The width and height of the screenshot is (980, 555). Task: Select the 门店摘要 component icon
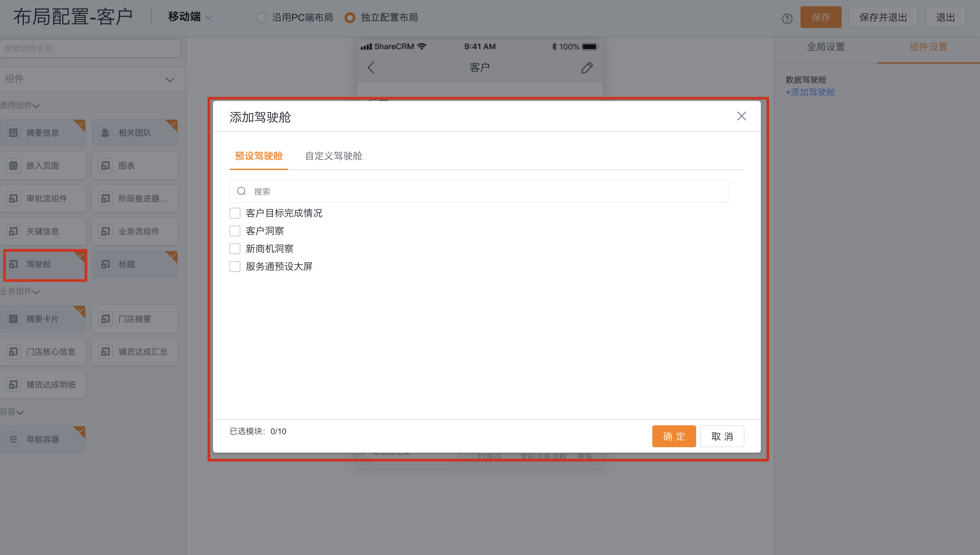pyautogui.click(x=105, y=319)
